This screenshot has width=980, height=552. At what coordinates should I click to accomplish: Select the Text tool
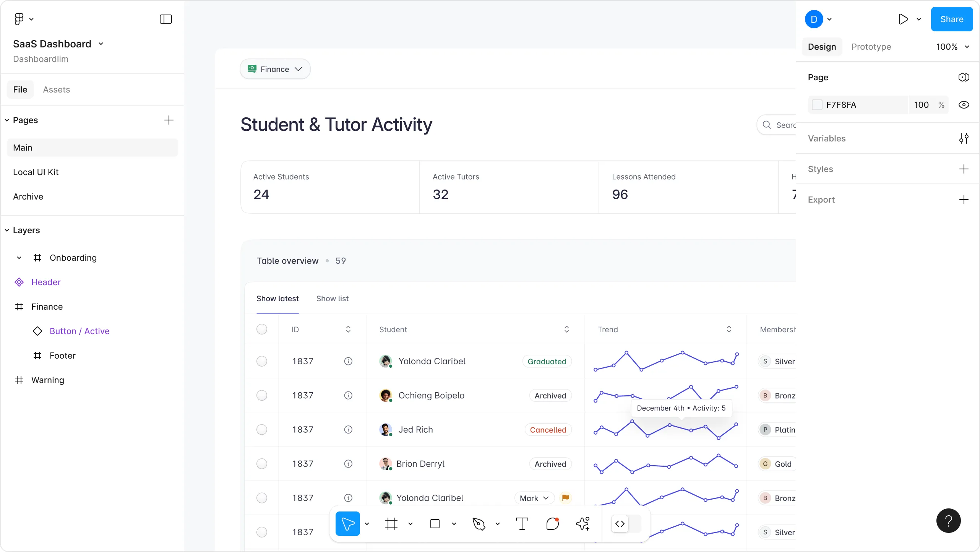point(522,524)
